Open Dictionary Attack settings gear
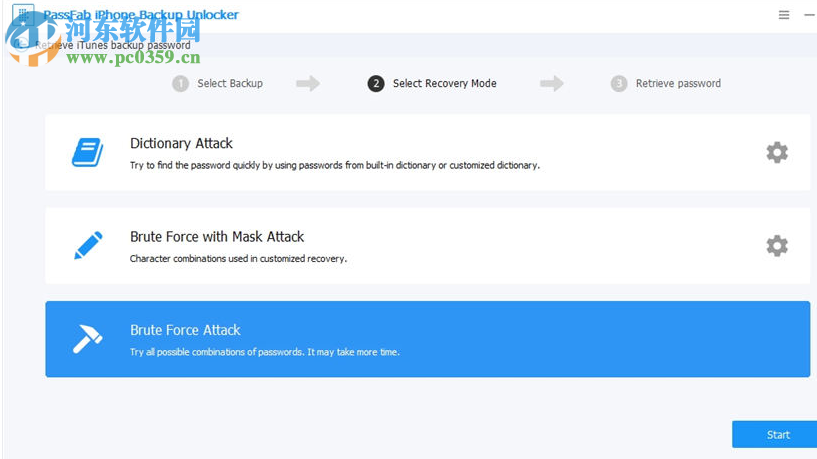The height and width of the screenshot is (459, 817). [776, 152]
